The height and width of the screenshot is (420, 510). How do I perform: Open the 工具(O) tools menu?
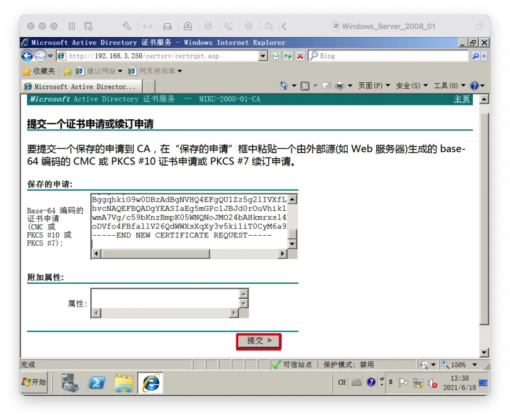click(x=450, y=86)
